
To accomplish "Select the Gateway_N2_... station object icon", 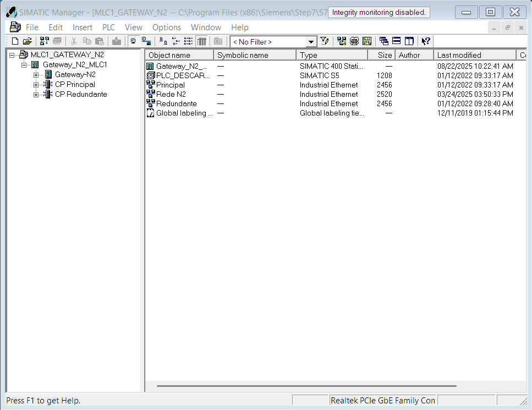I will click(x=150, y=66).
